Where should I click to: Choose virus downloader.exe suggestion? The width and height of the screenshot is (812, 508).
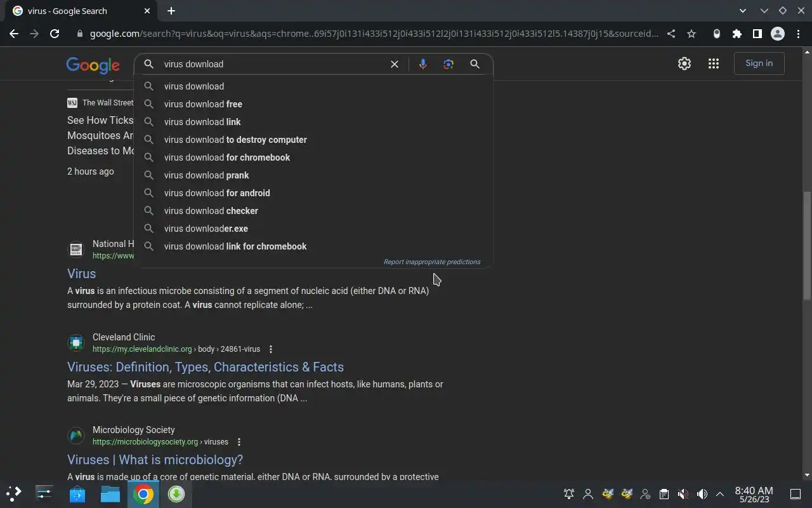(313, 229)
